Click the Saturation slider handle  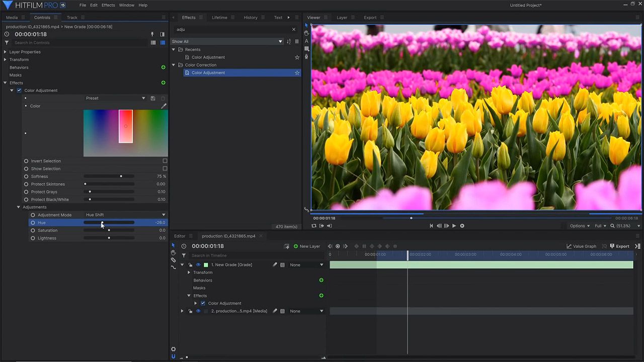click(x=109, y=230)
